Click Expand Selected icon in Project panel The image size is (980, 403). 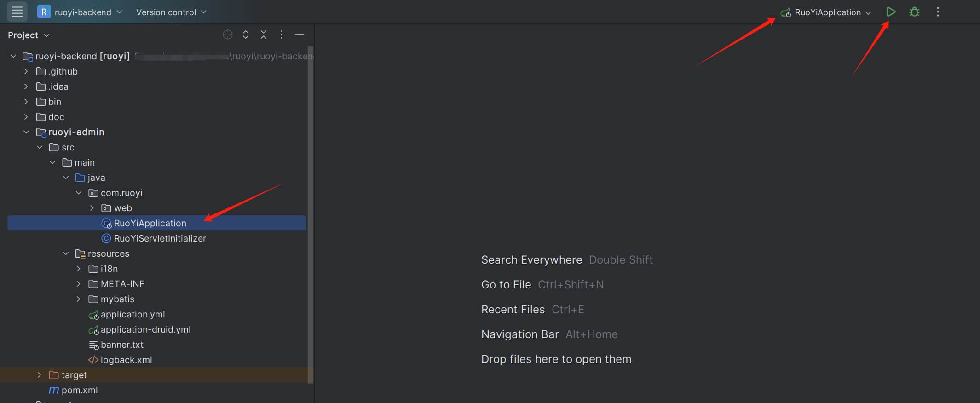(246, 35)
